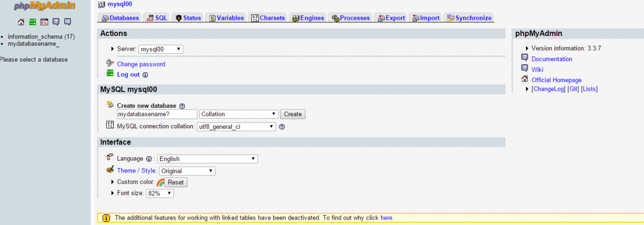Click the Change password link
Viewport: 644px width, 225px height.
(x=141, y=64)
